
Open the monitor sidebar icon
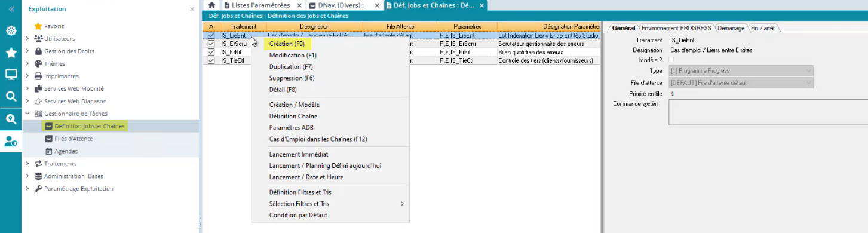pos(11,75)
